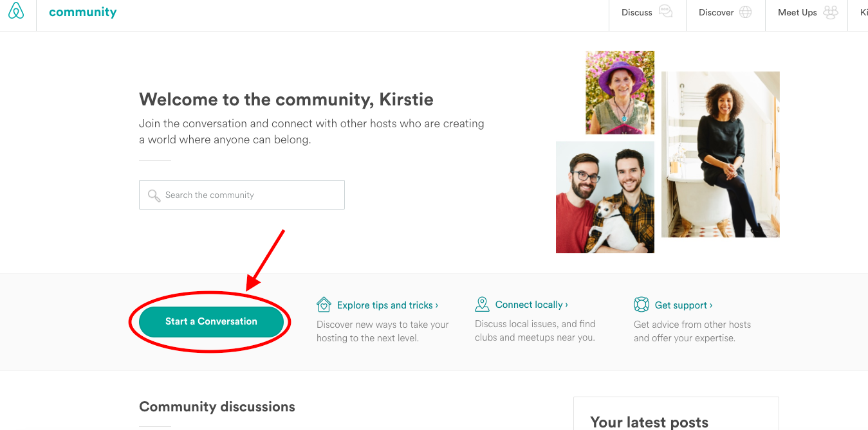
Task: Click the Airbnb logo icon
Action: (x=15, y=12)
